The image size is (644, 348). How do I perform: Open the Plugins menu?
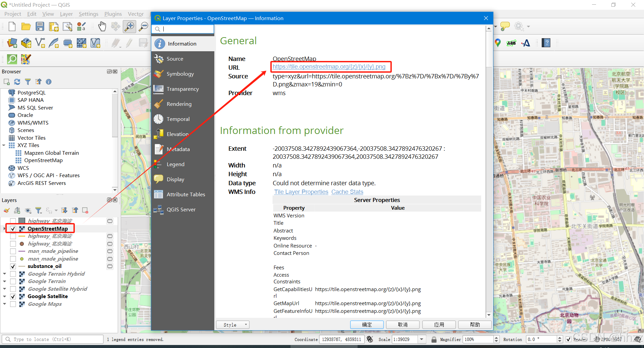[113, 14]
